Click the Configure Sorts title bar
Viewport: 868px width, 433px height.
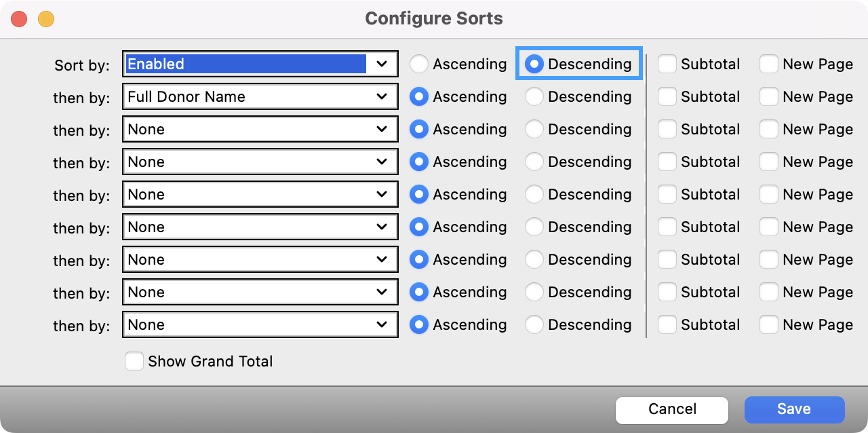[x=434, y=18]
